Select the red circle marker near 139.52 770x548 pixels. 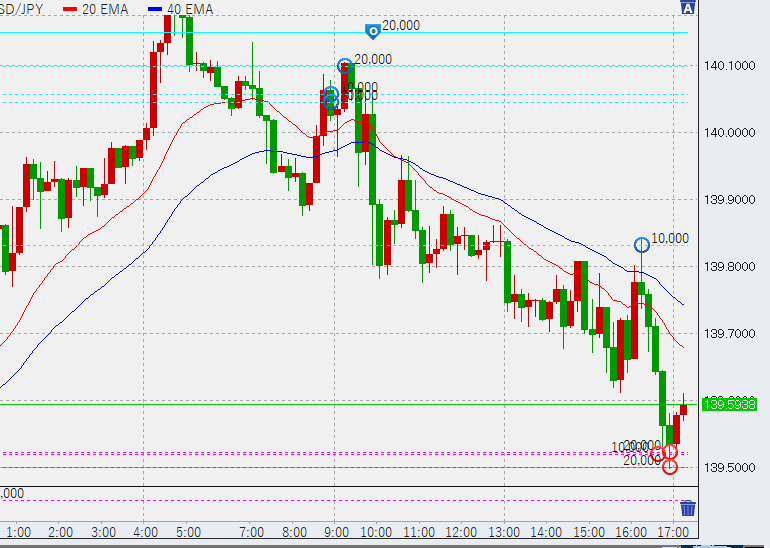click(x=670, y=452)
